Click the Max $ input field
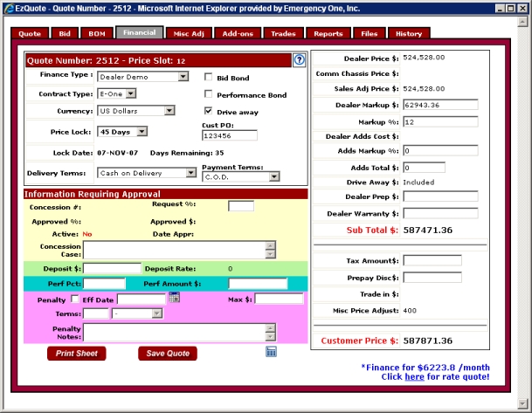 [279, 299]
